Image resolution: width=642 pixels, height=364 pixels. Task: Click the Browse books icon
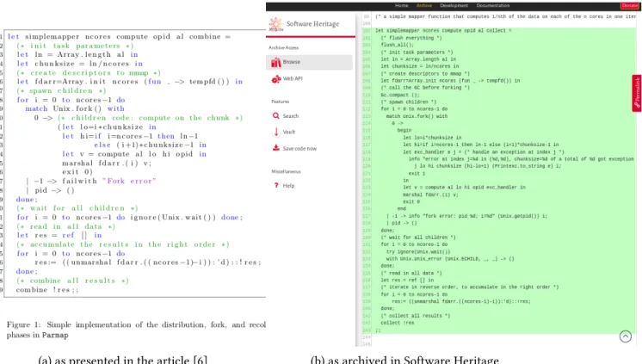click(276, 62)
